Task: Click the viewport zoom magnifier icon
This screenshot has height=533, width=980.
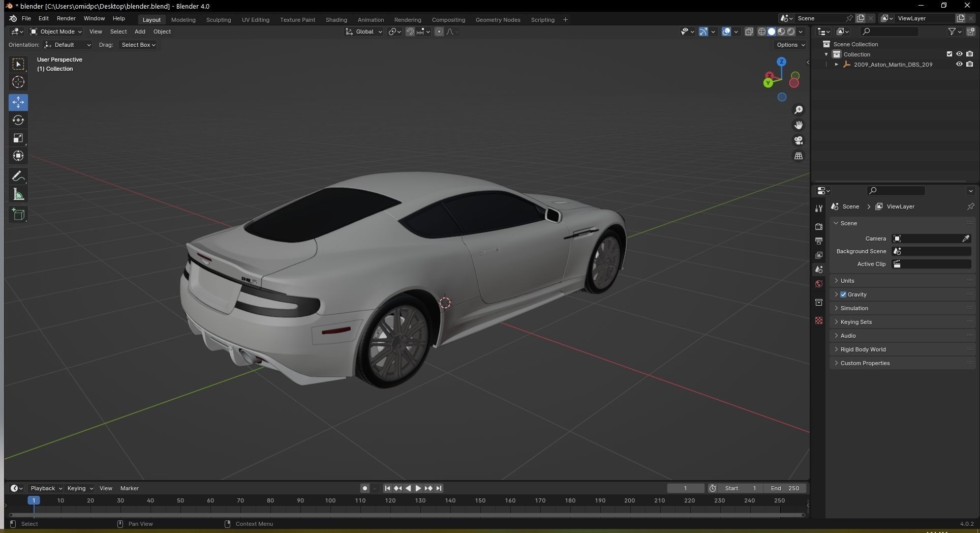Action: point(799,110)
